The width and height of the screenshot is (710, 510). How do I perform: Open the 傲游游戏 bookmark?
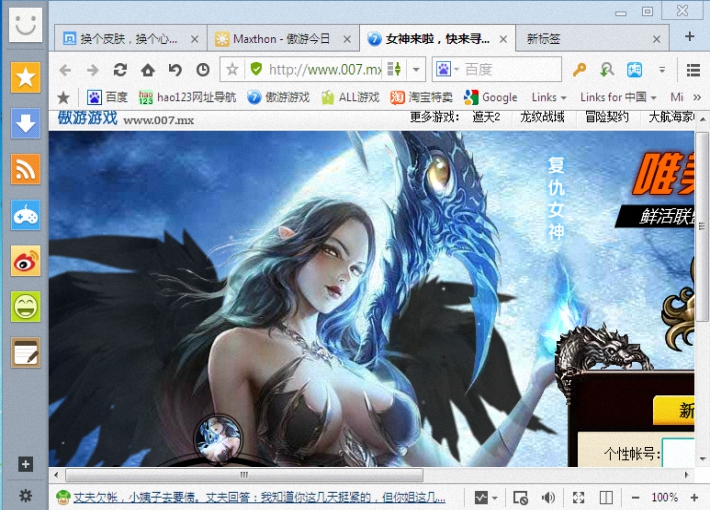pyautogui.click(x=278, y=97)
